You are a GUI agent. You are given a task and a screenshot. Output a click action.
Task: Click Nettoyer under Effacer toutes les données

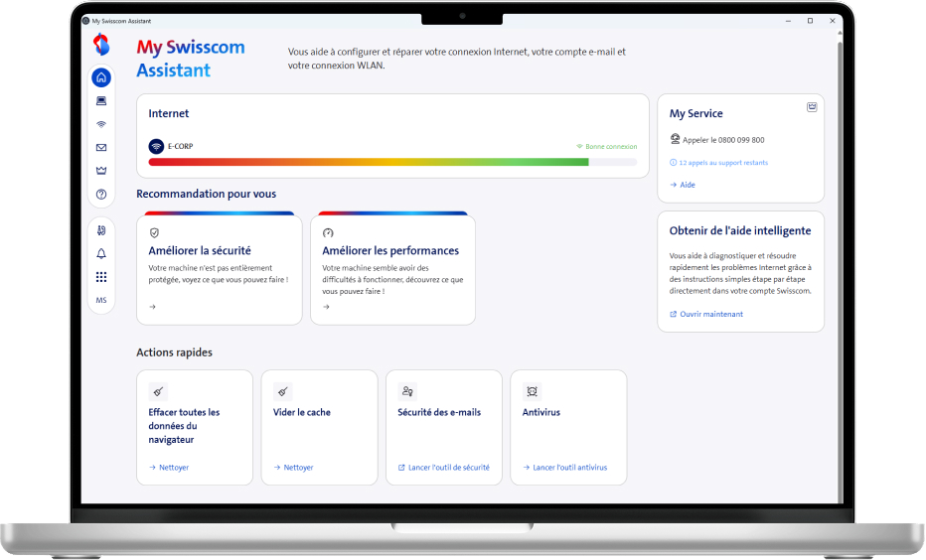tap(174, 468)
